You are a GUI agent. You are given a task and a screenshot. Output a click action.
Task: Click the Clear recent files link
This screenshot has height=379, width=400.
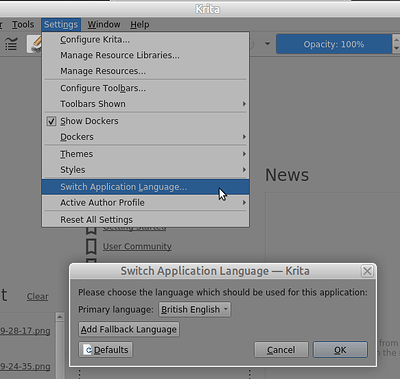[x=38, y=296]
